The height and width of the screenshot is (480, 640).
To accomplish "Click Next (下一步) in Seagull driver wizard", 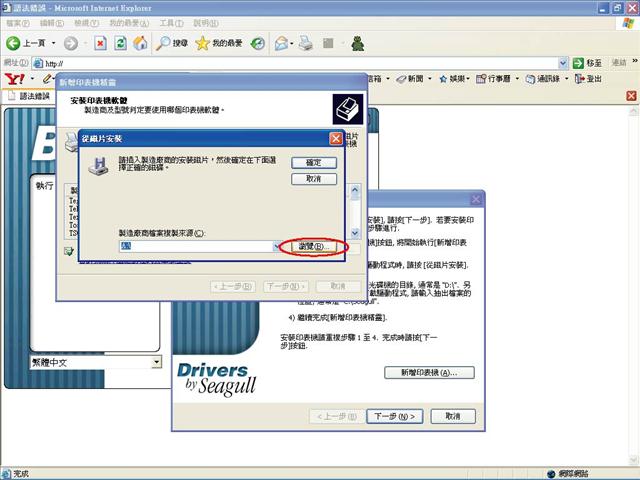I will click(394, 416).
